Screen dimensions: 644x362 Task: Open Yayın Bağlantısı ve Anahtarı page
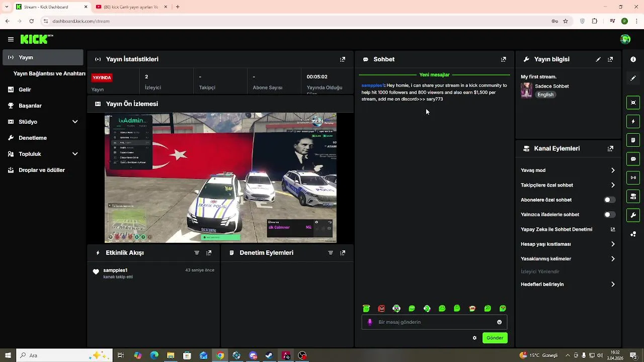point(49,73)
